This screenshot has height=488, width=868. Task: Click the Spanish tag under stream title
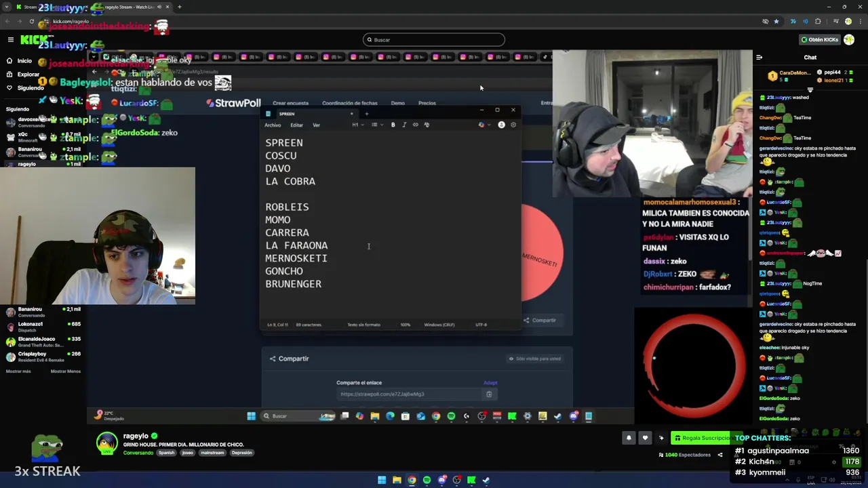(166, 453)
